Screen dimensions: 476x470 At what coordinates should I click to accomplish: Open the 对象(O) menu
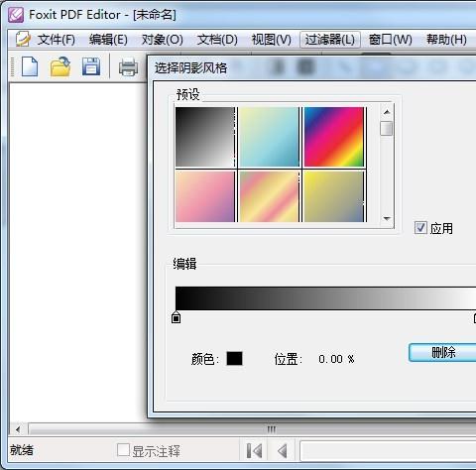(163, 40)
